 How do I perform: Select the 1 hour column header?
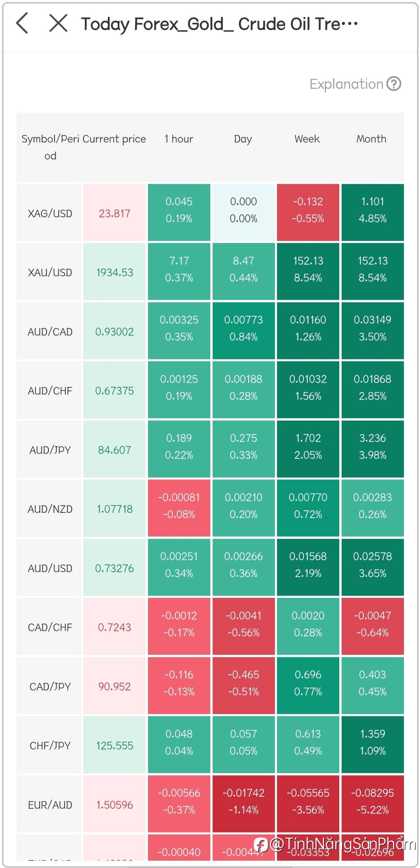point(179,139)
